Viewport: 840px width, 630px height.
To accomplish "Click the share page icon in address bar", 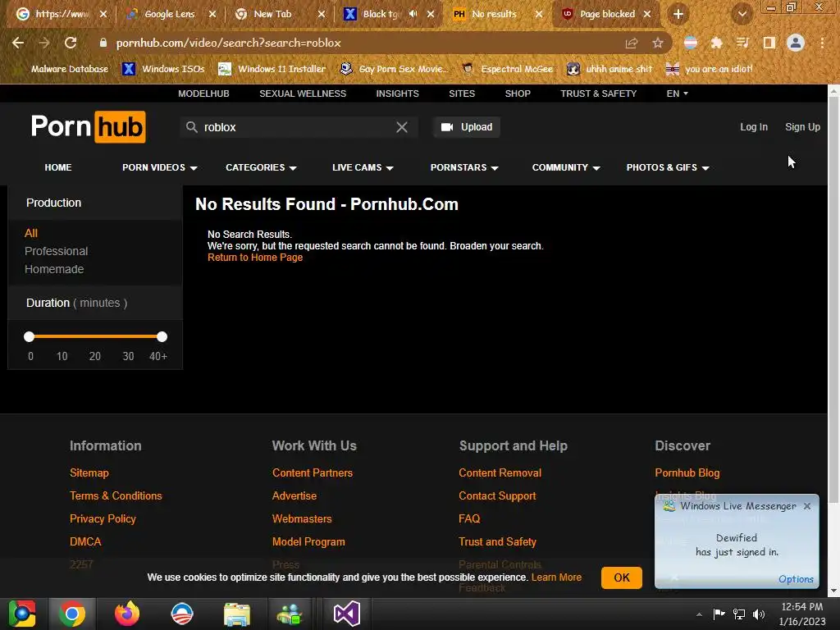I will [632, 43].
